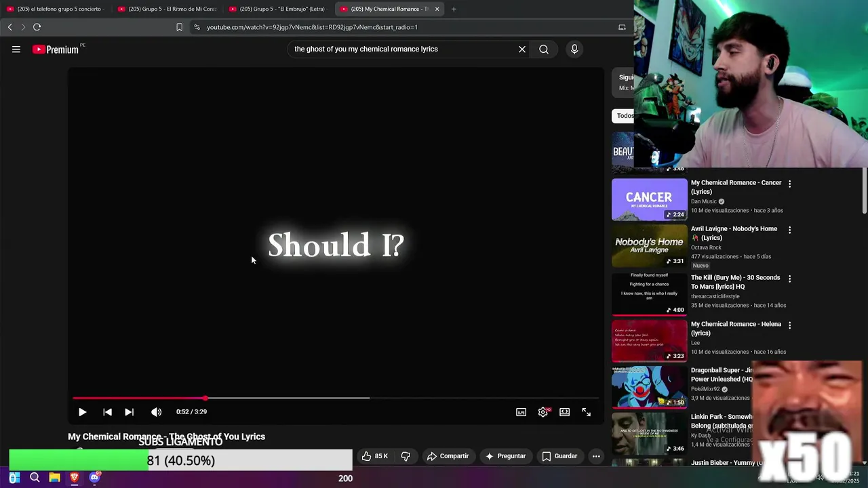Open the Linkin Park video thumbnail
Screen dimensions: 868x488
649,433
